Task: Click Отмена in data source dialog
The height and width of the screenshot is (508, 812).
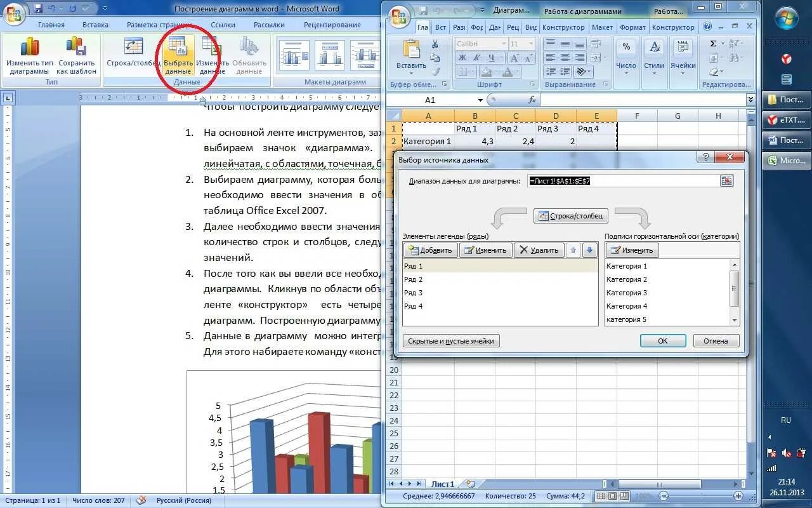Action: pyautogui.click(x=716, y=341)
